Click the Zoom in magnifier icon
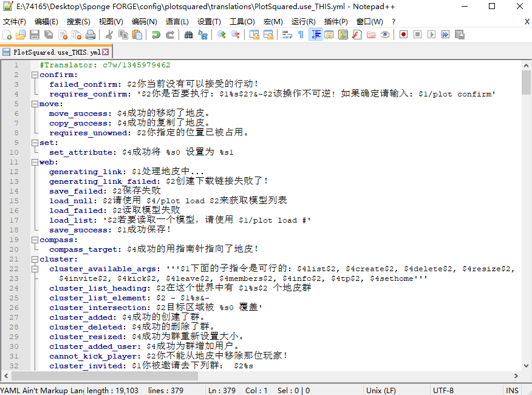The height and width of the screenshot is (395, 532). click(222, 35)
